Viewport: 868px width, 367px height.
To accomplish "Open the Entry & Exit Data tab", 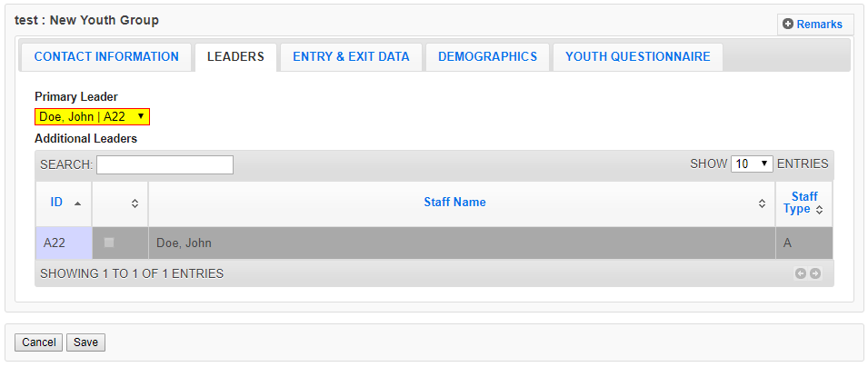I will point(351,56).
